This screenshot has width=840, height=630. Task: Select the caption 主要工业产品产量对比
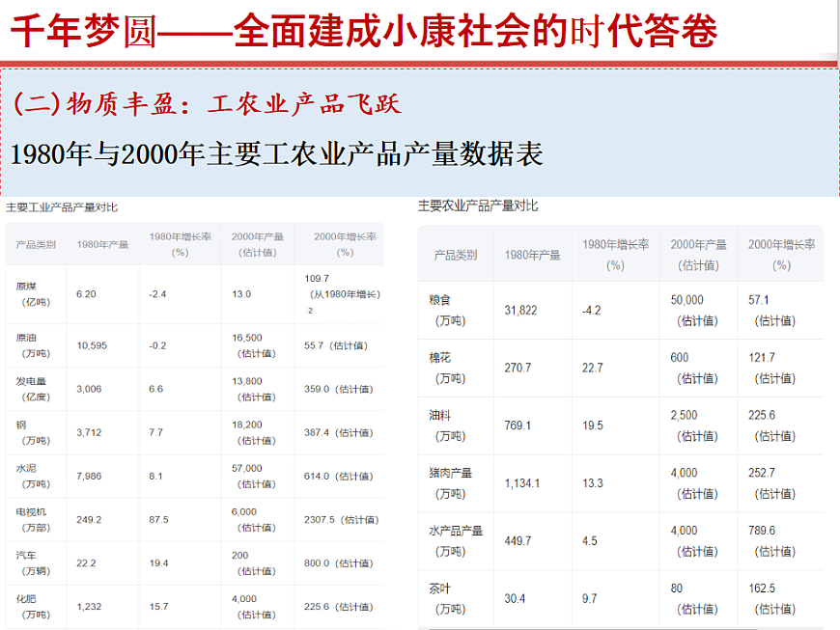tap(62, 207)
